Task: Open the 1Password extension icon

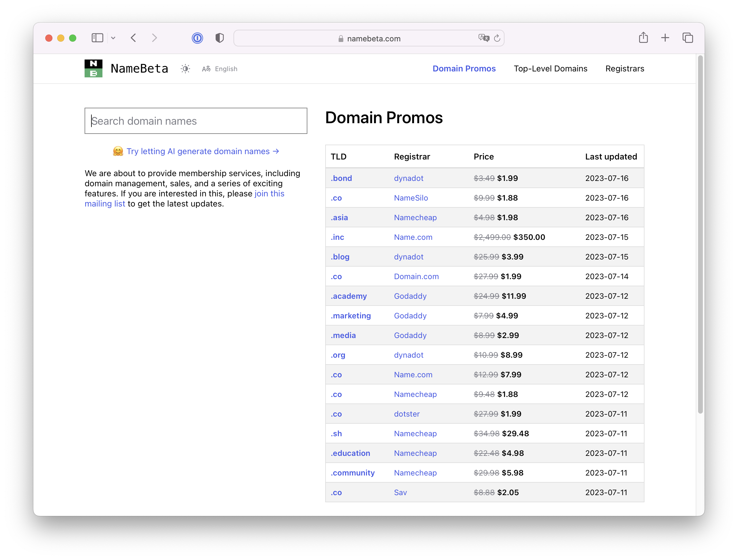Action: pos(197,38)
